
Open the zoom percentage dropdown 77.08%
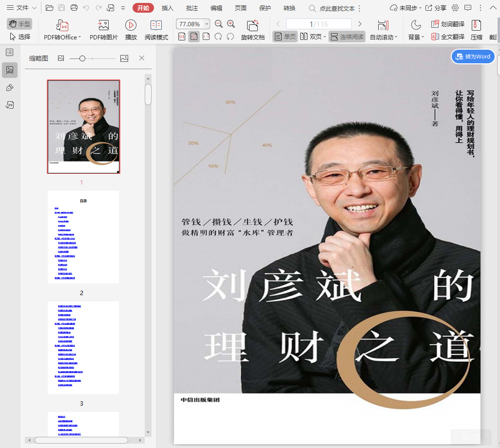207,24
